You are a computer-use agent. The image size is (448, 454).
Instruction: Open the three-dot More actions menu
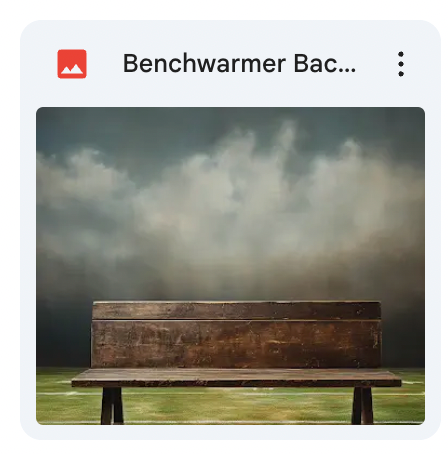(401, 64)
